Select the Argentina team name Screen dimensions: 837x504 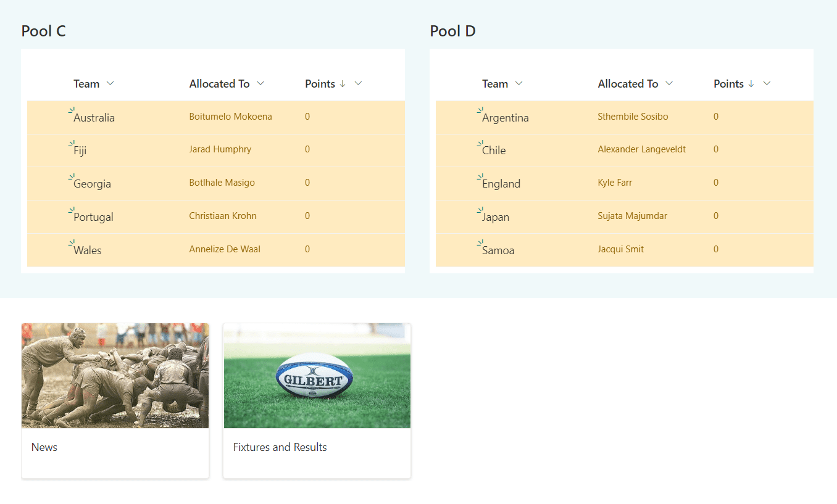click(x=505, y=118)
